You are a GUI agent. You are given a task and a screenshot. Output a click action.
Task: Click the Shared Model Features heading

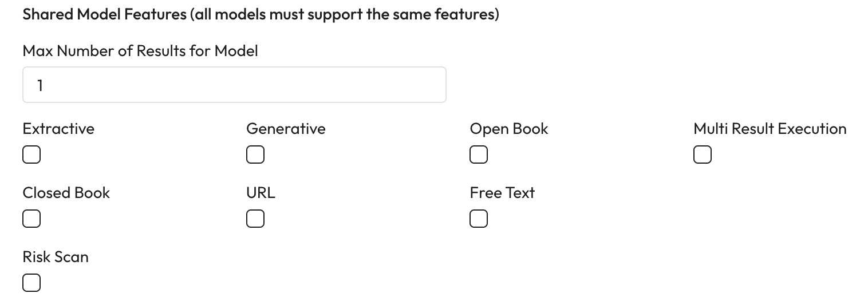point(105,14)
